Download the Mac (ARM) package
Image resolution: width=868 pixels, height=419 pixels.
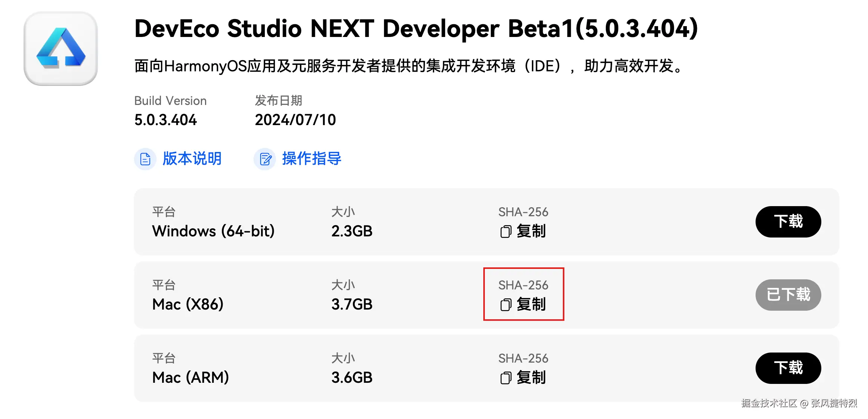(x=788, y=368)
